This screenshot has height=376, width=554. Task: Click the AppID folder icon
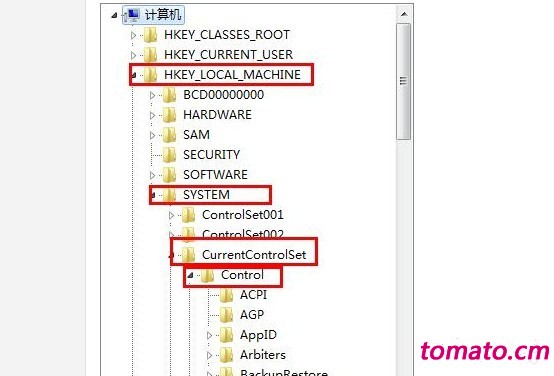[x=226, y=335]
